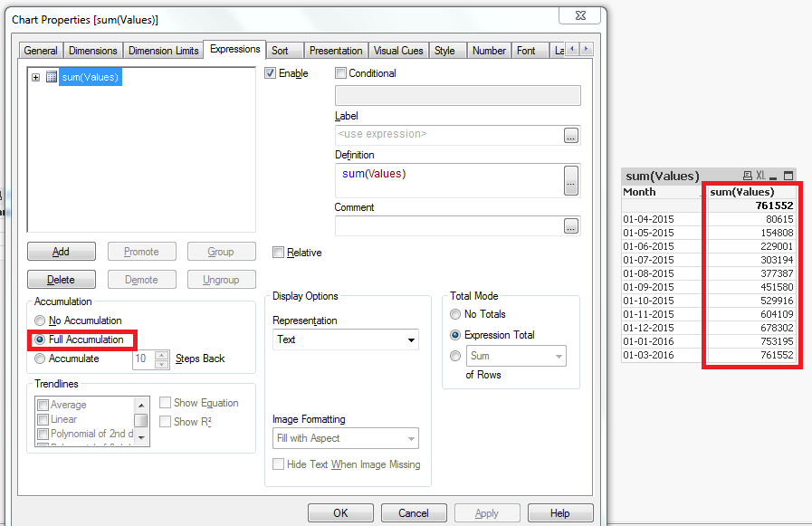Screen dimensions: 812x526
Task: Open the Dimension Limits tab
Action: pyautogui.click(x=164, y=51)
